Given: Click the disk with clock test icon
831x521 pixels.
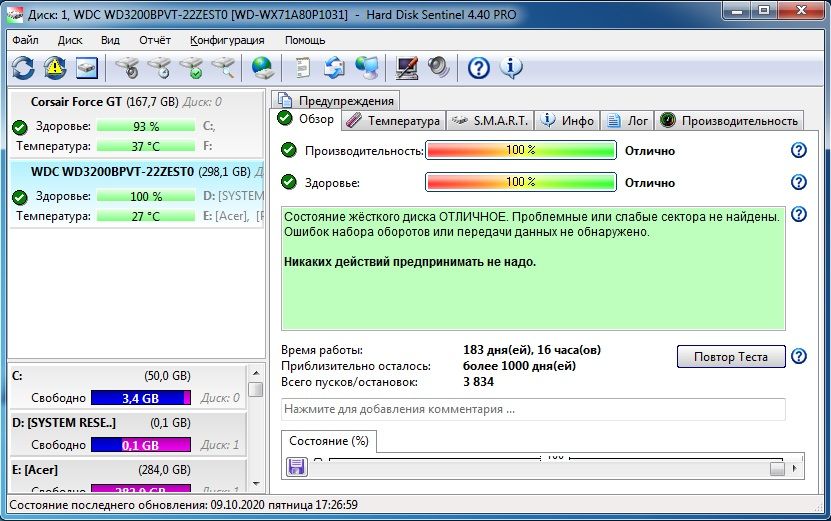Looking at the screenshot, I should pyautogui.click(x=160, y=68).
